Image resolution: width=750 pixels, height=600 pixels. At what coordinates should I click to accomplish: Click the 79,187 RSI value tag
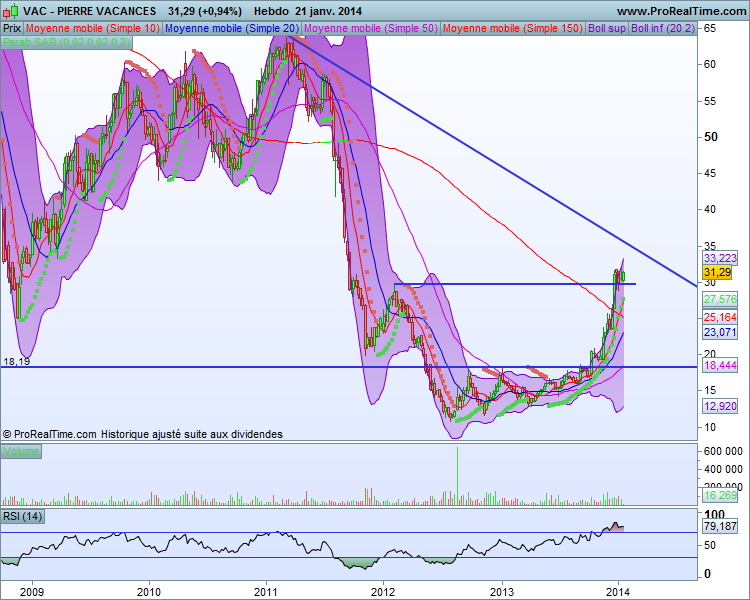click(720, 527)
